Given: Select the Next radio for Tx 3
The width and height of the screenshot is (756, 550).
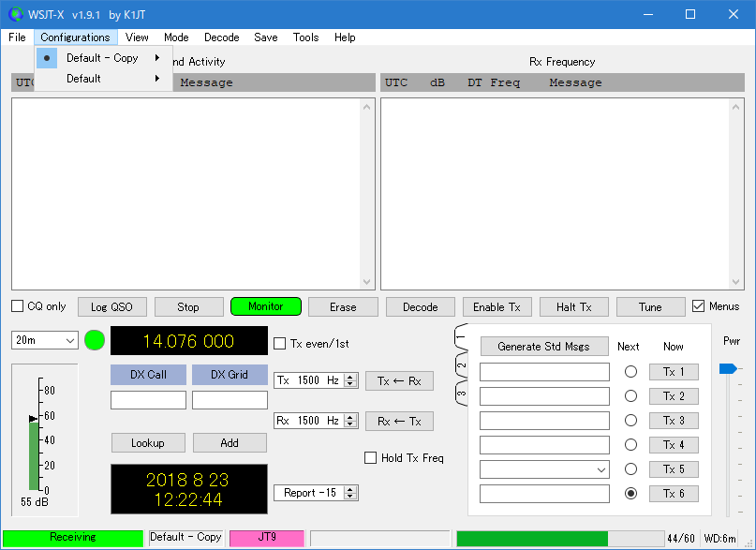Looking at the screenshot, I should point(630,421).
